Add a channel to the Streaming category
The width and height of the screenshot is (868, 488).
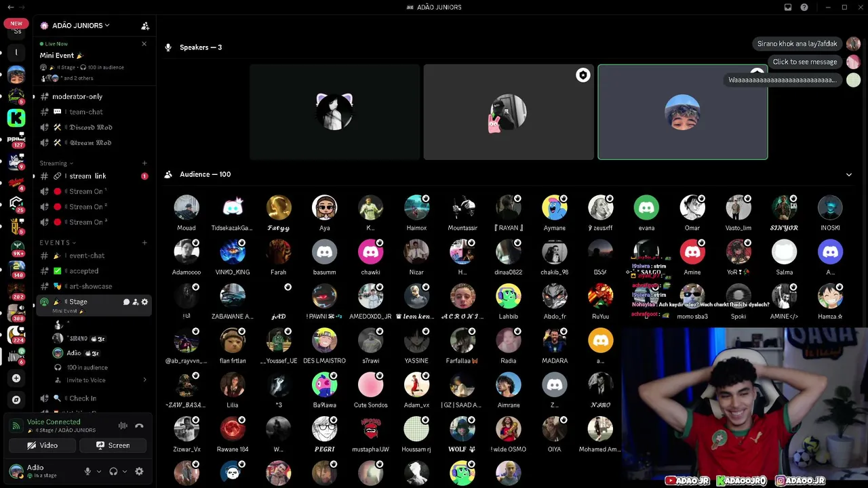point(144,163)
